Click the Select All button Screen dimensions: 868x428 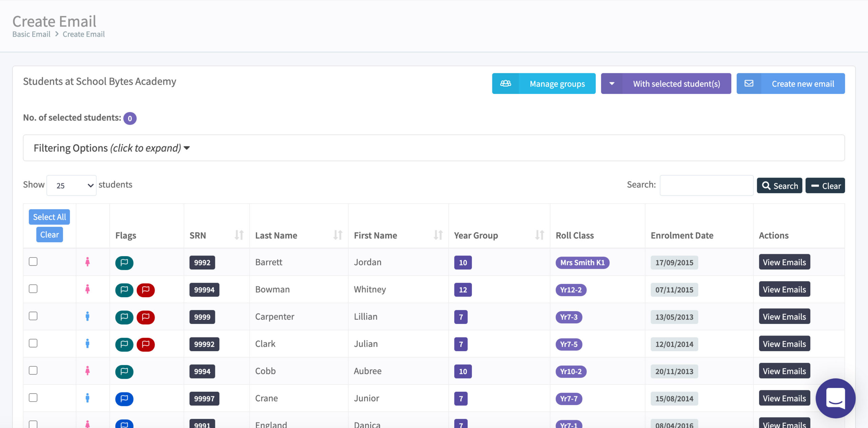click(x=50, y=217)
